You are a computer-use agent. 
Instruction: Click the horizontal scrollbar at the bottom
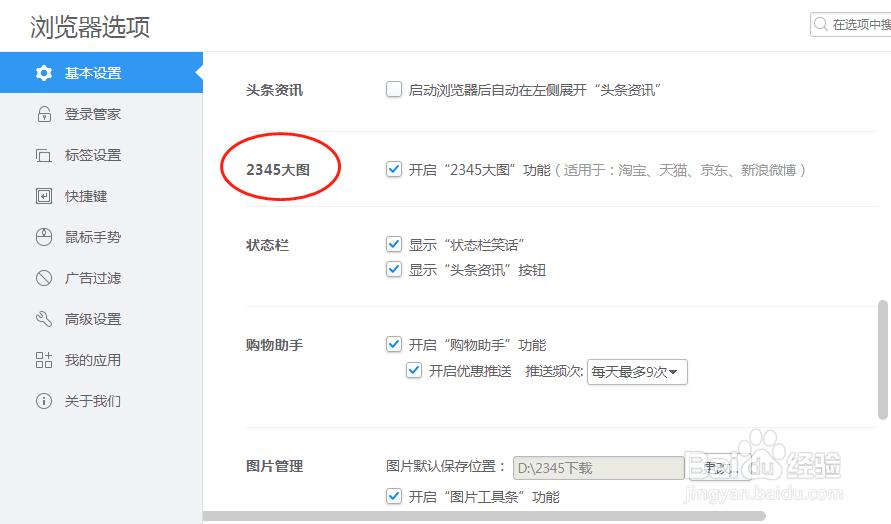click(484, 516)
